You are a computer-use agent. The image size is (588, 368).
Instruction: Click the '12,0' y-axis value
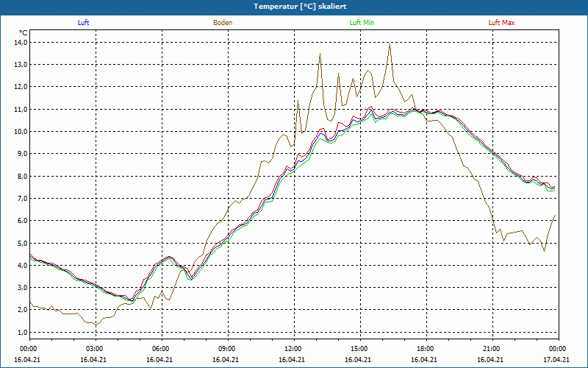pos(21,87)
